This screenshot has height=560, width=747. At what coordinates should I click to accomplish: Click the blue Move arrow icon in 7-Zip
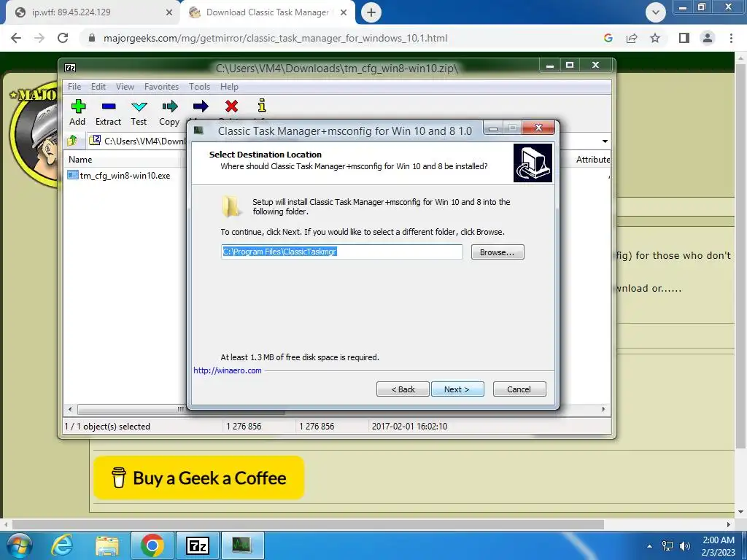tap(201, 106)
